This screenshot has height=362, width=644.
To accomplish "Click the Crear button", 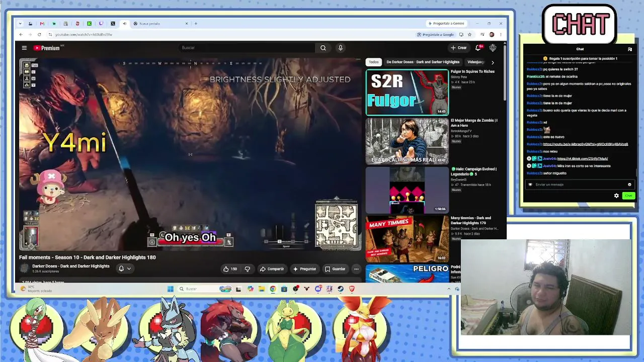I will [458, 48].
